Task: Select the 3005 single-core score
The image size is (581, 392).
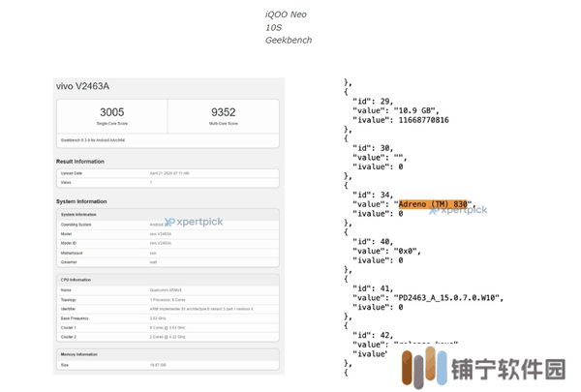Action: point(112,112)
